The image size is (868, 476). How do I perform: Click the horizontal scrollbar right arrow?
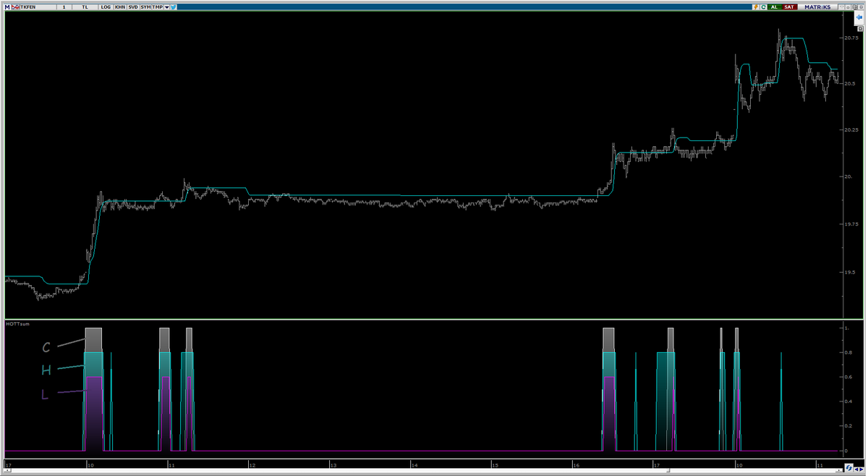[x=839, y=470]
